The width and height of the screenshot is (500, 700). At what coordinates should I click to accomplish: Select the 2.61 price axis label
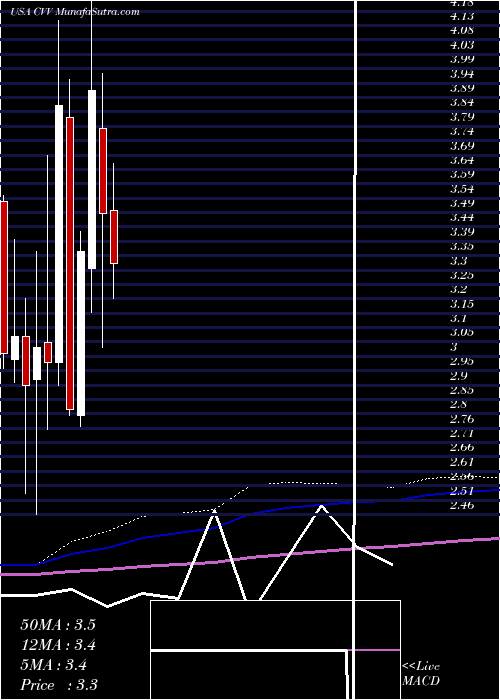(462, 462)
